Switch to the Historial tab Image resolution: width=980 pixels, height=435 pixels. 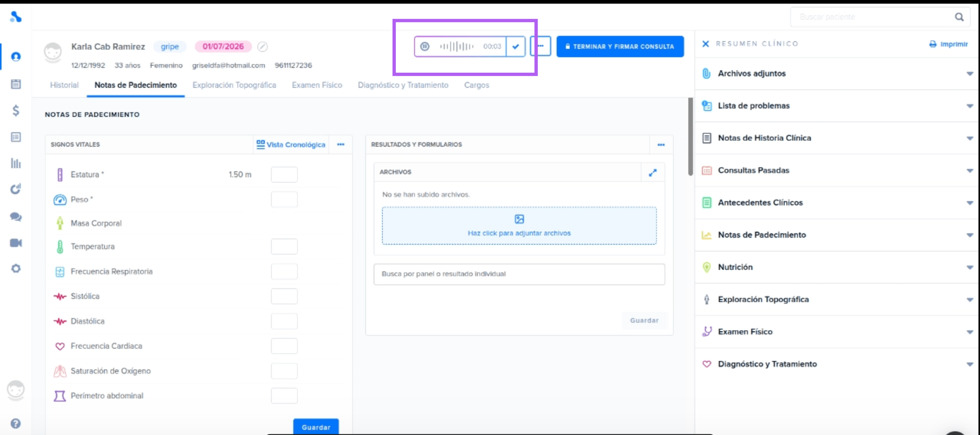click(64, 85)
